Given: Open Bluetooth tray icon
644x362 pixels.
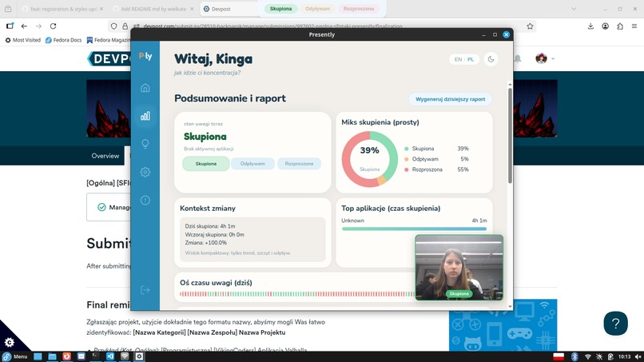Looking at the screenshot, I should (574, 356).
